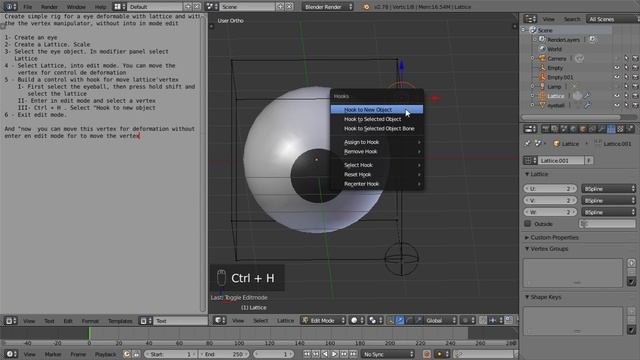Open the 3D view Lattice menu

tap(285, 320)
